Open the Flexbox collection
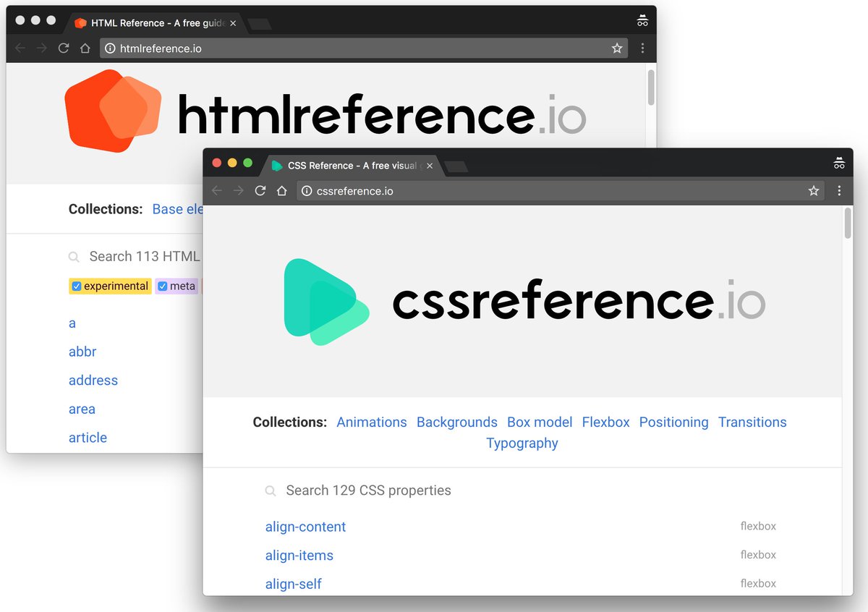The image size is (868, 612). point(606,422)
